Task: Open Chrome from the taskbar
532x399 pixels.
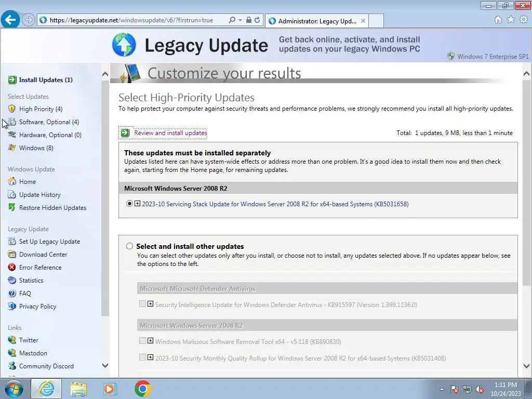Action: (x=142, y=389)
